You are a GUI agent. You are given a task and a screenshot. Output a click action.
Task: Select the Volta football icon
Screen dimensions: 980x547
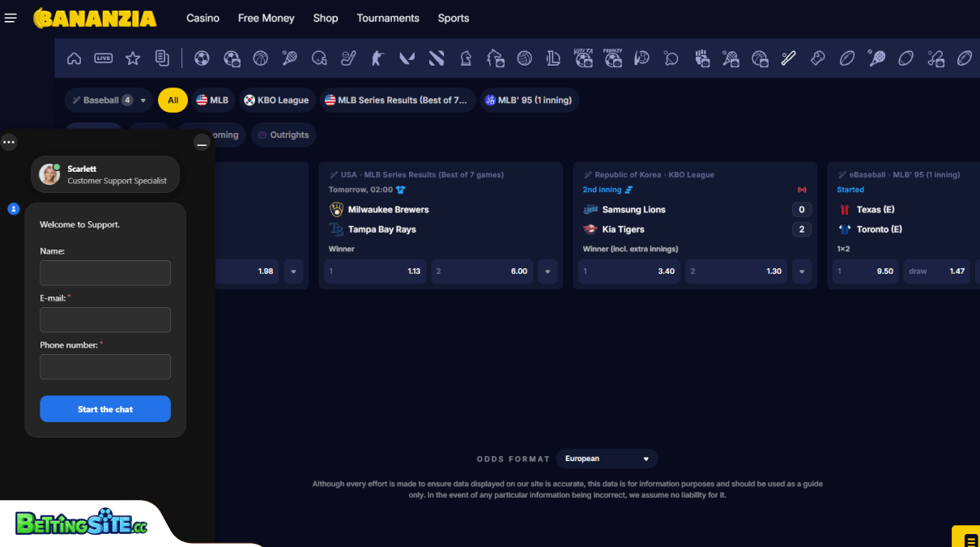pos(583,58)
